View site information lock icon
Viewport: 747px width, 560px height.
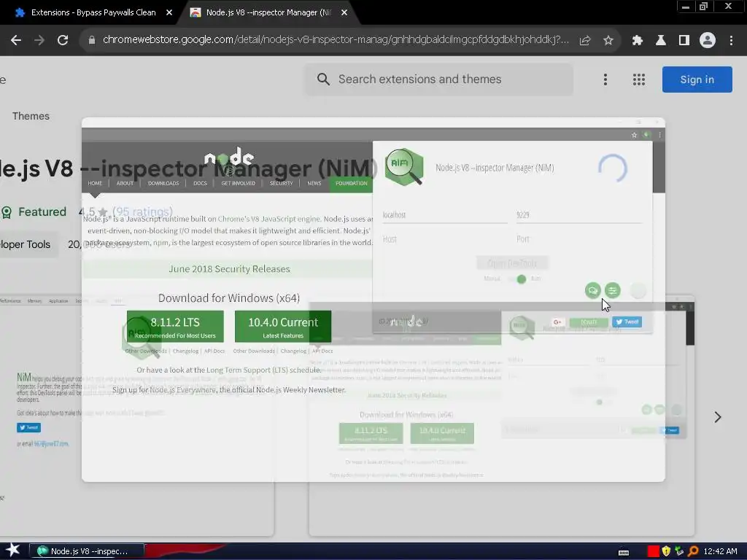91,40
